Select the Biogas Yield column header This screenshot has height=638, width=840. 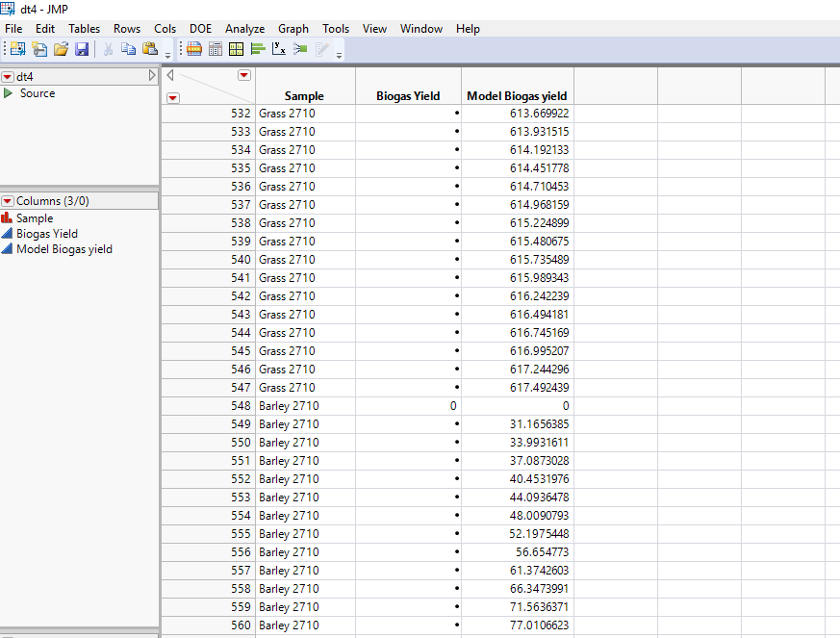408,96
